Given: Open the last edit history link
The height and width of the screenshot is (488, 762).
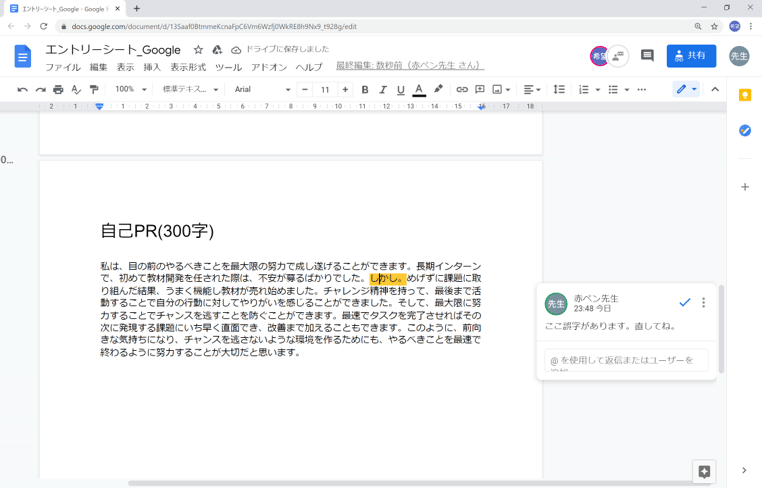Looking at the screenshot, I should [410, 66].
